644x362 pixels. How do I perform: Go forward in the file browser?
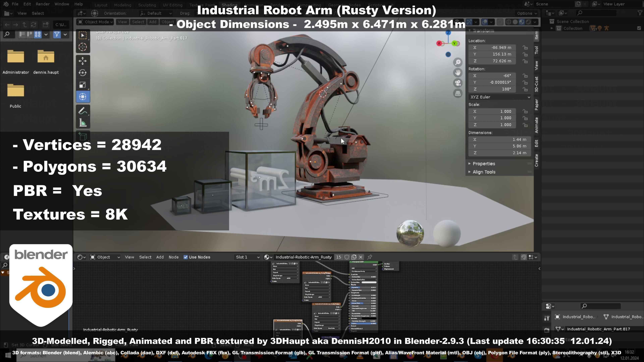[15, 24]
